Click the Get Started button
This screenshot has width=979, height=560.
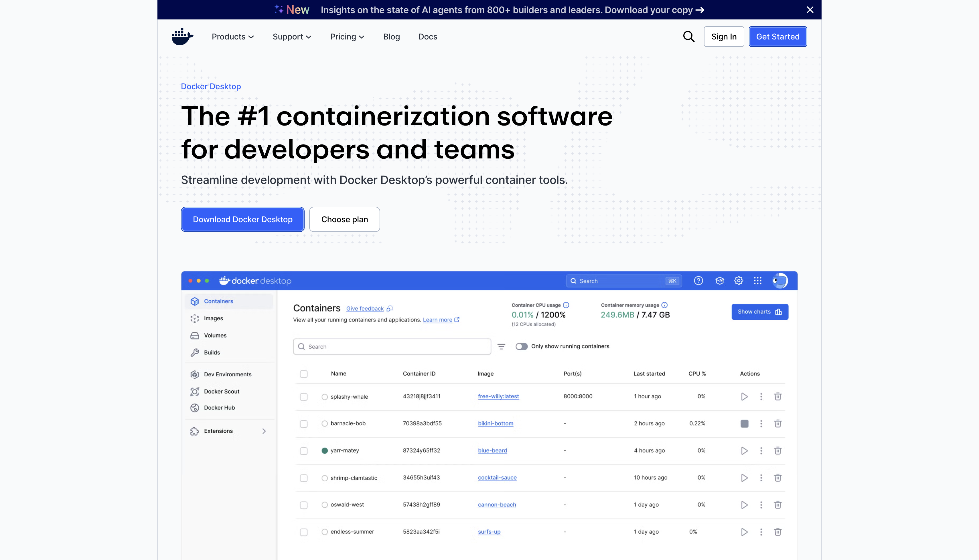777,37
